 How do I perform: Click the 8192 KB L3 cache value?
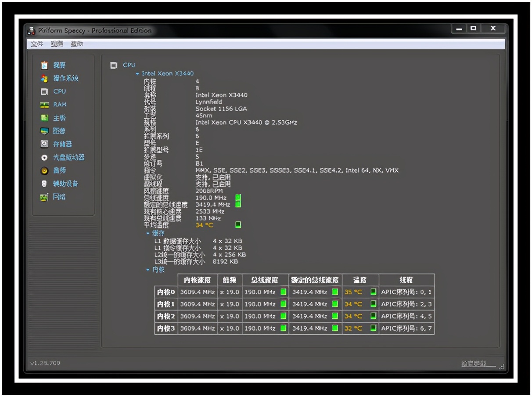click(225, 262)
